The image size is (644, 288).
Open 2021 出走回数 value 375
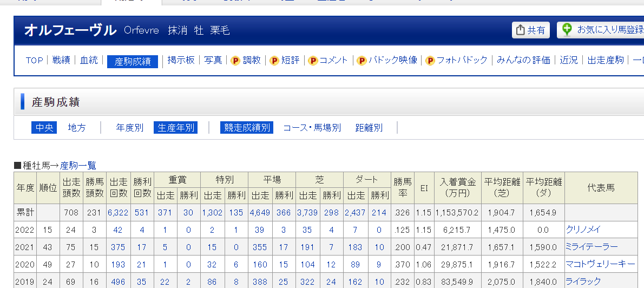118,247
